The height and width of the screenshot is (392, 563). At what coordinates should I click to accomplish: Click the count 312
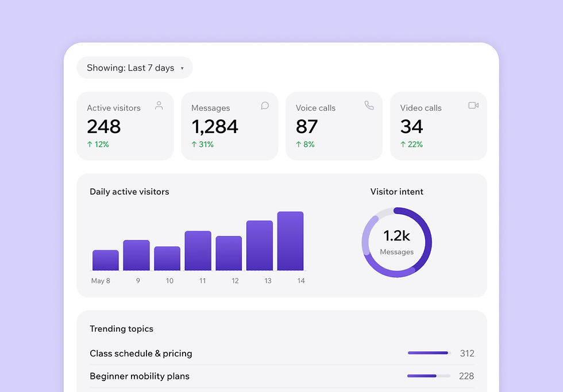pyautogui.click(x=467, y=354)
